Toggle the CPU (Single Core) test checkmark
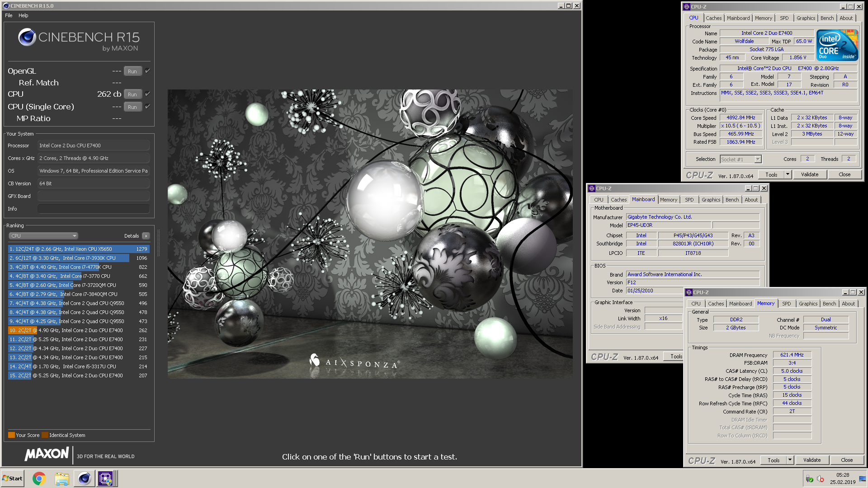 pos(147,107)
